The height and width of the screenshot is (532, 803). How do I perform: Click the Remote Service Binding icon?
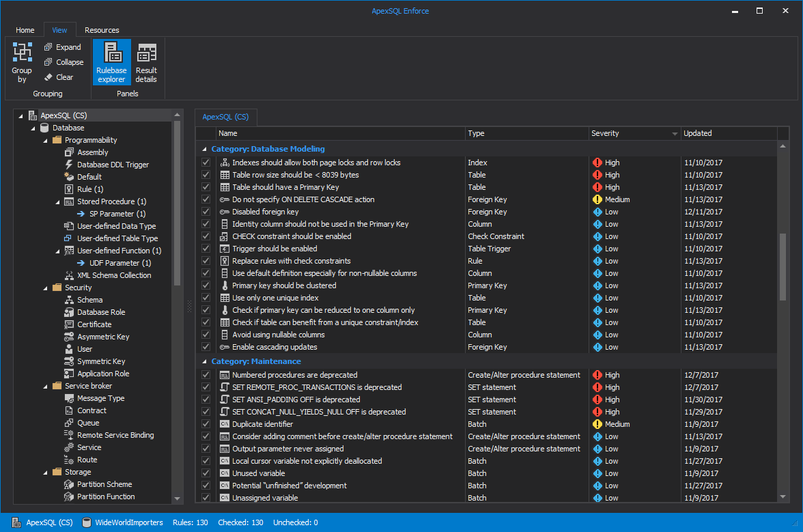(x=69, y=435)
